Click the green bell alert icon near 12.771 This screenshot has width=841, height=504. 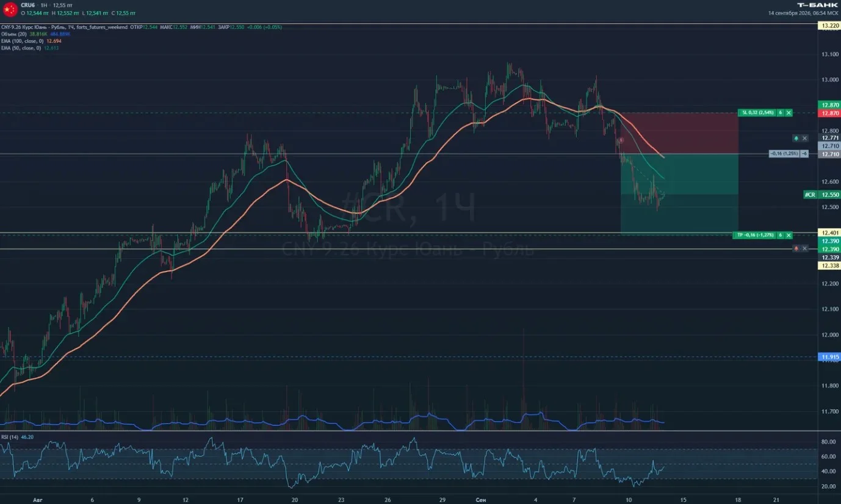click(796, 139)
